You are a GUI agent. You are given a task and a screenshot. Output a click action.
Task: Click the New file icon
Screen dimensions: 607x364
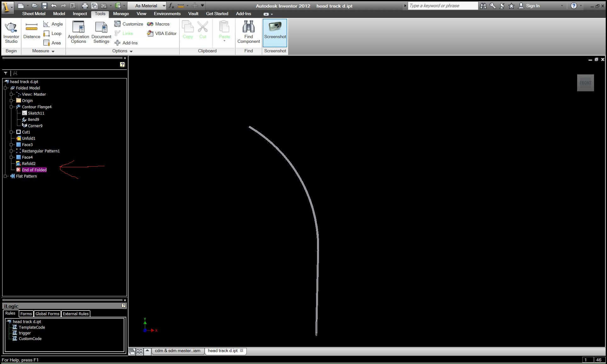(20, 6)
